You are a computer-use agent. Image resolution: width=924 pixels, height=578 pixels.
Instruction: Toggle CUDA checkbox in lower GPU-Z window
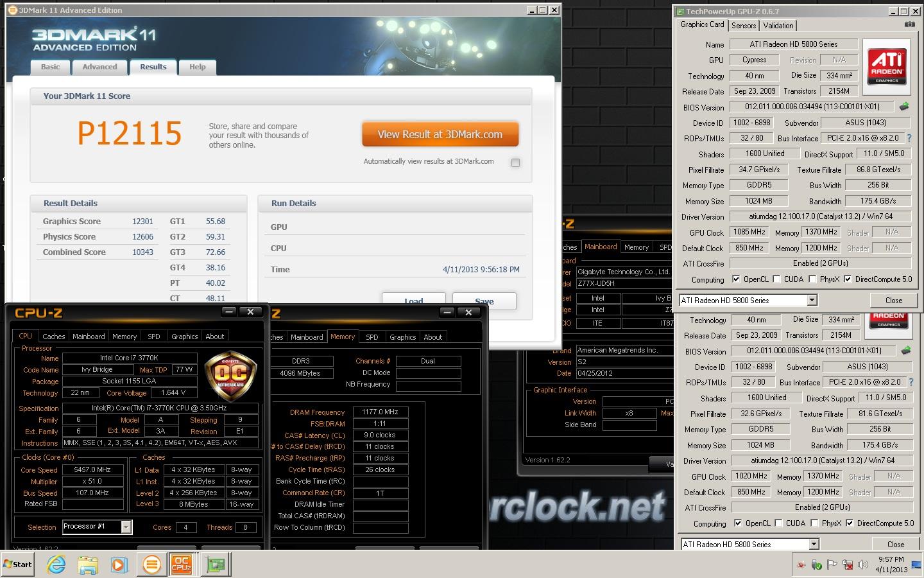778,523
